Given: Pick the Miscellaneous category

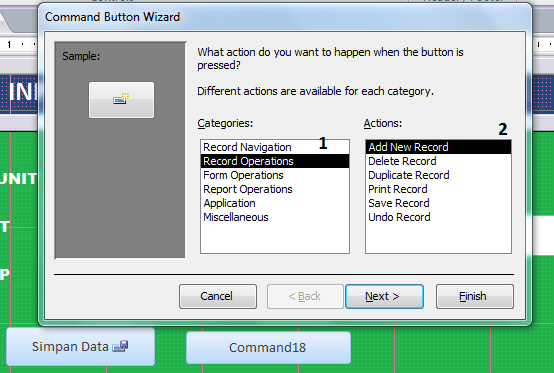Looking at the screenshot, I should (275, 217).
